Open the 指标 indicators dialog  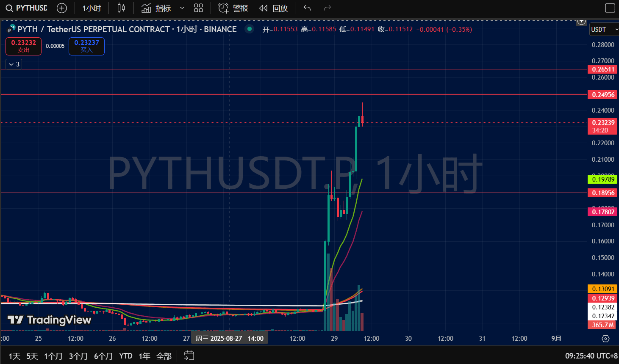[x=156, y=8]
